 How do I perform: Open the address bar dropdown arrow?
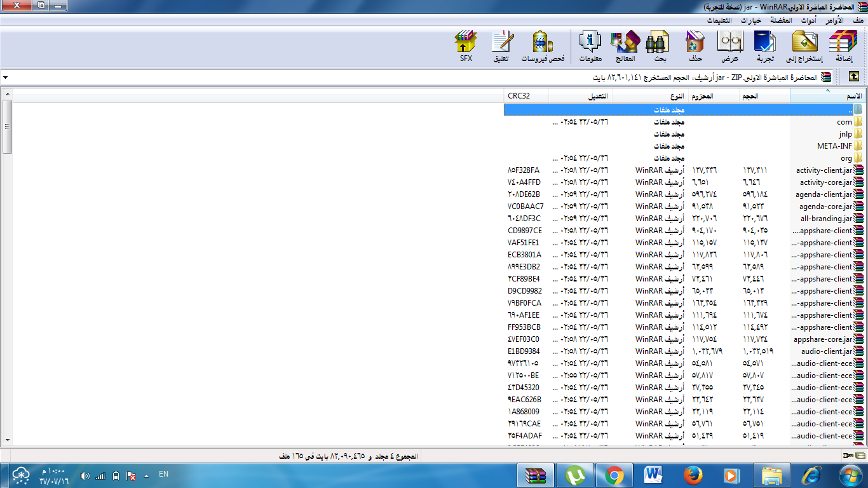(x=5, y=77)
